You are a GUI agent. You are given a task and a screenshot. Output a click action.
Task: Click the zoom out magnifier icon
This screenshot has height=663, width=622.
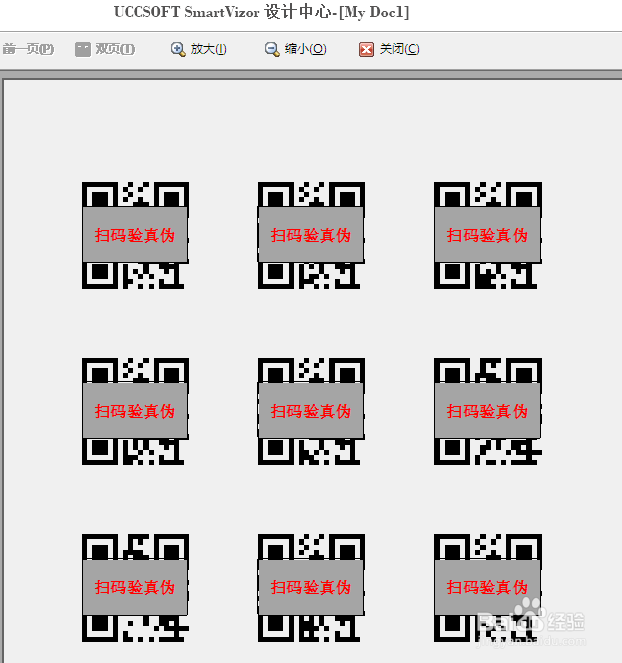[272, 49]
